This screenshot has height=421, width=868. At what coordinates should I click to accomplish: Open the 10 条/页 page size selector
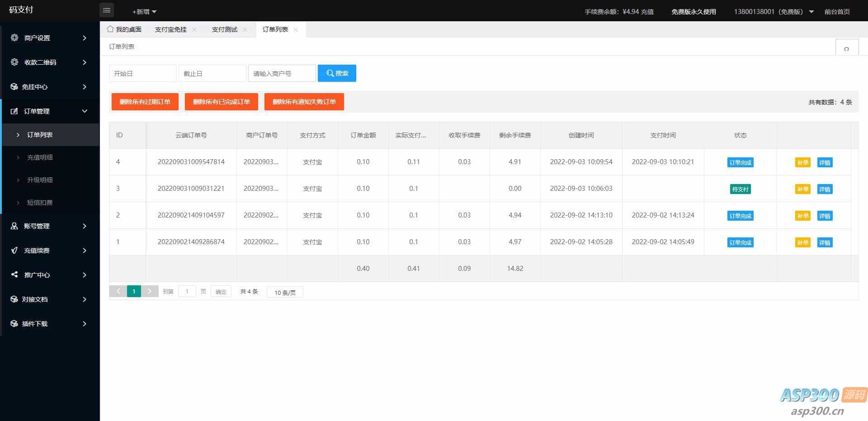[285, 293]
